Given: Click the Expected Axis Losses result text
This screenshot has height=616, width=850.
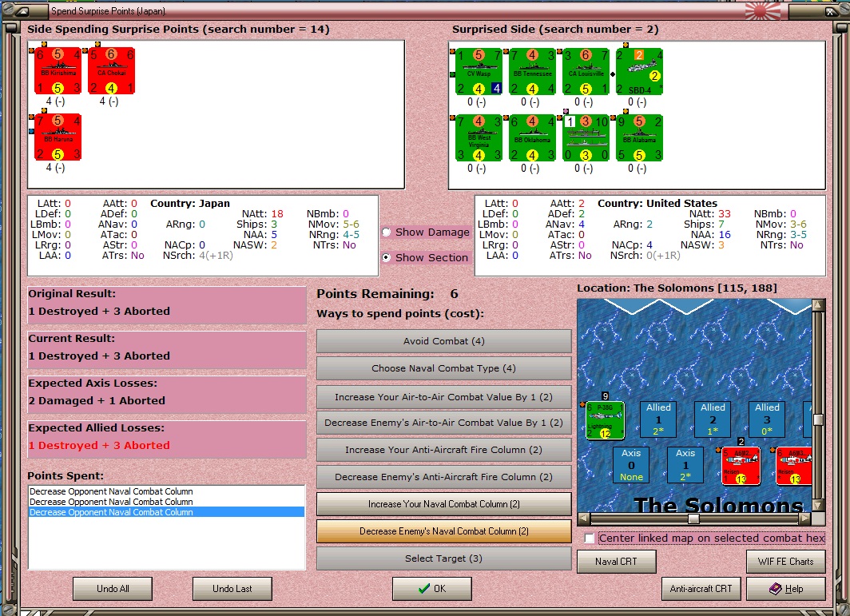Looking at the screenshot, I should tap(97, 401).
